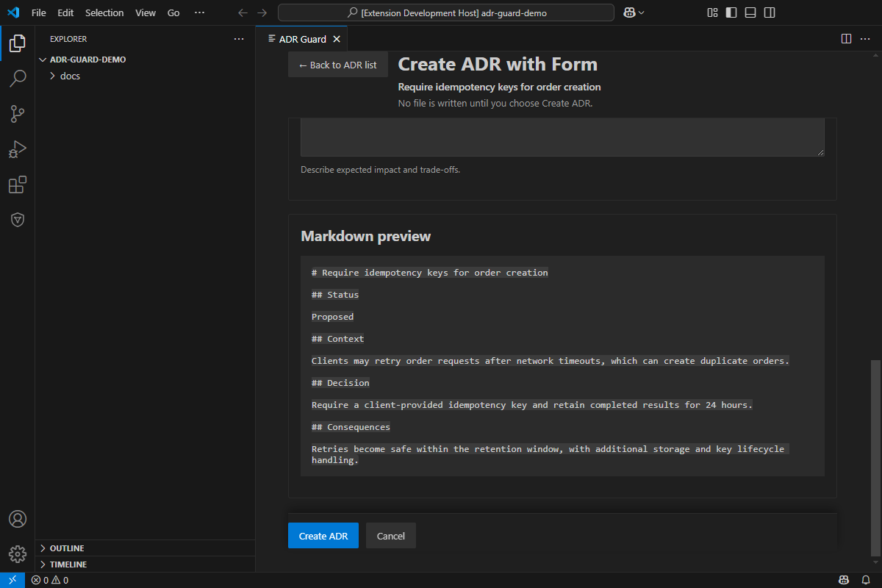
Task: Click the '## Consequences' preview line
Action: 351,427
